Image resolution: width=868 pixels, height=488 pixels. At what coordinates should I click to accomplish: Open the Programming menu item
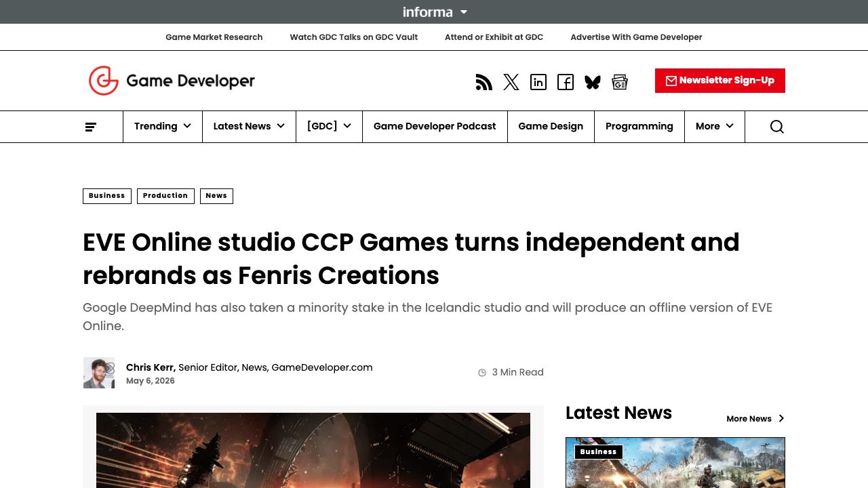click(x=639, y=126)
